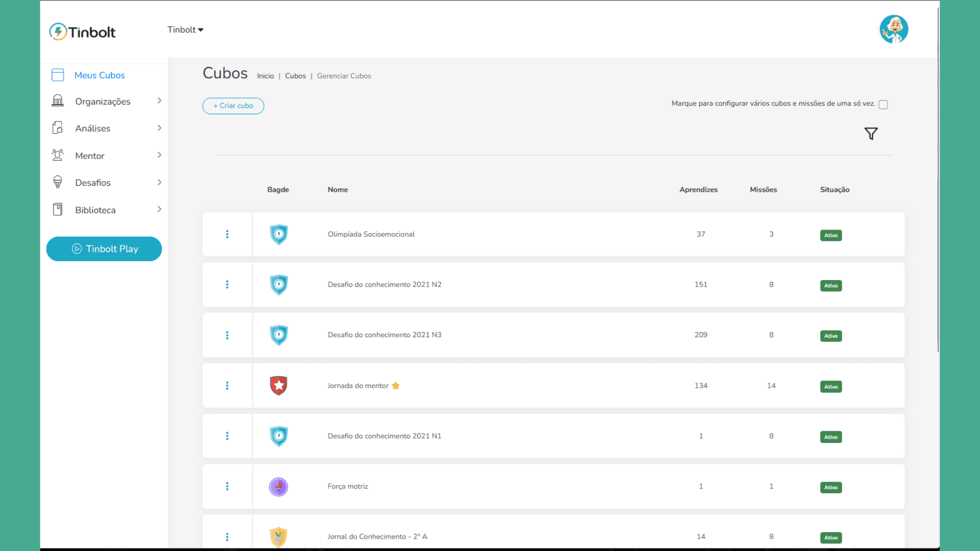Click the Tinbolt logo
Image resolution: width=980 pixels, height=551 pixels.
(82, 32)
